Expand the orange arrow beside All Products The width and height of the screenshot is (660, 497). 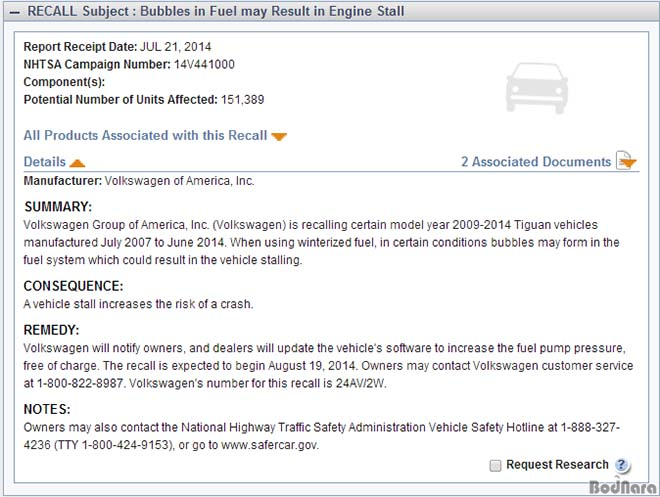pyautogui.click(x=279, y=137)
